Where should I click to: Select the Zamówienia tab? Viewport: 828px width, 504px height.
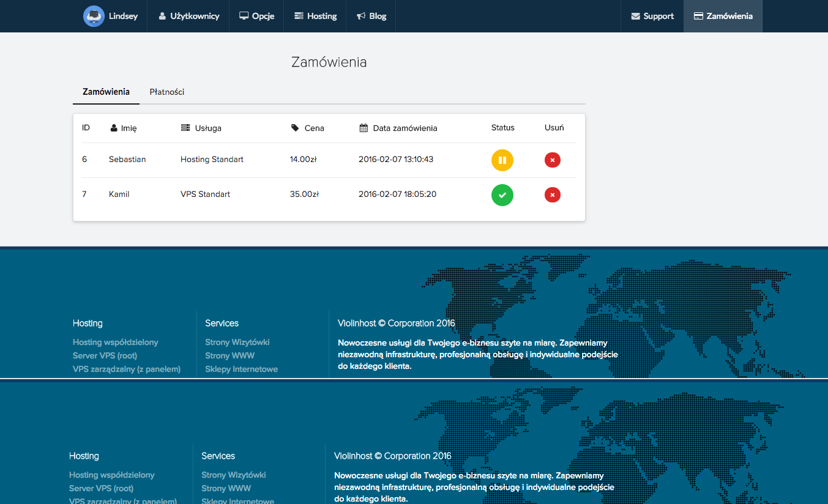coord(106,92)
